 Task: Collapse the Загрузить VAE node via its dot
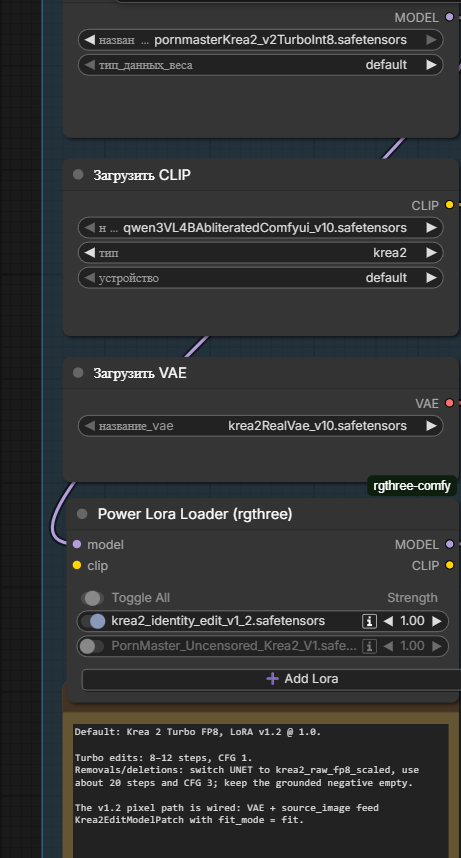[x=78, y=373]
